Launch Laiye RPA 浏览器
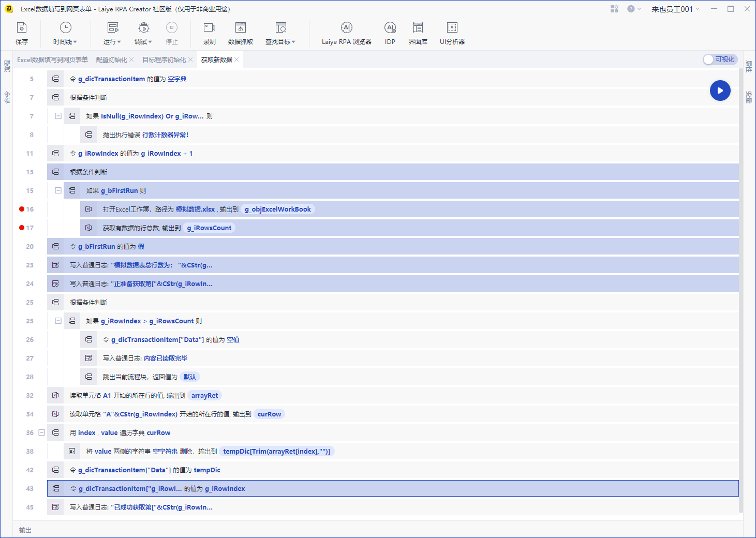The image size is (756, 538). 347,33
